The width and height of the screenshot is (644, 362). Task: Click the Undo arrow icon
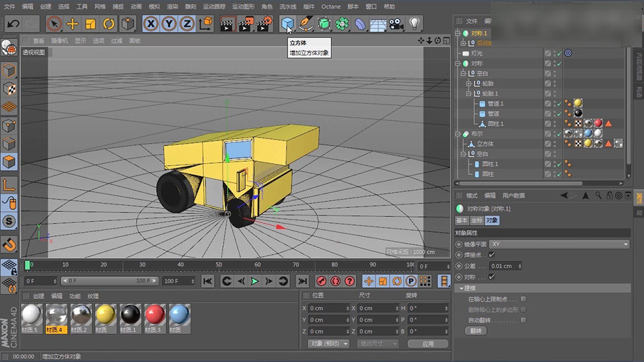(12, 24)
